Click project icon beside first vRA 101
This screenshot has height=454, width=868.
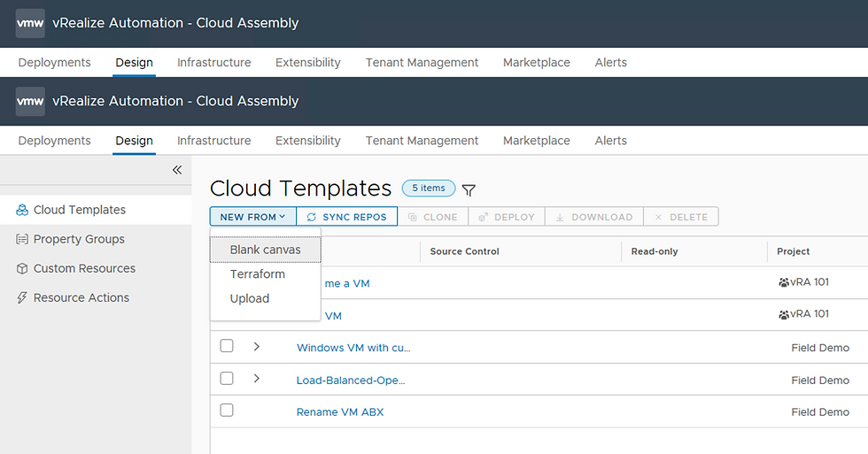tap(783, 282)
